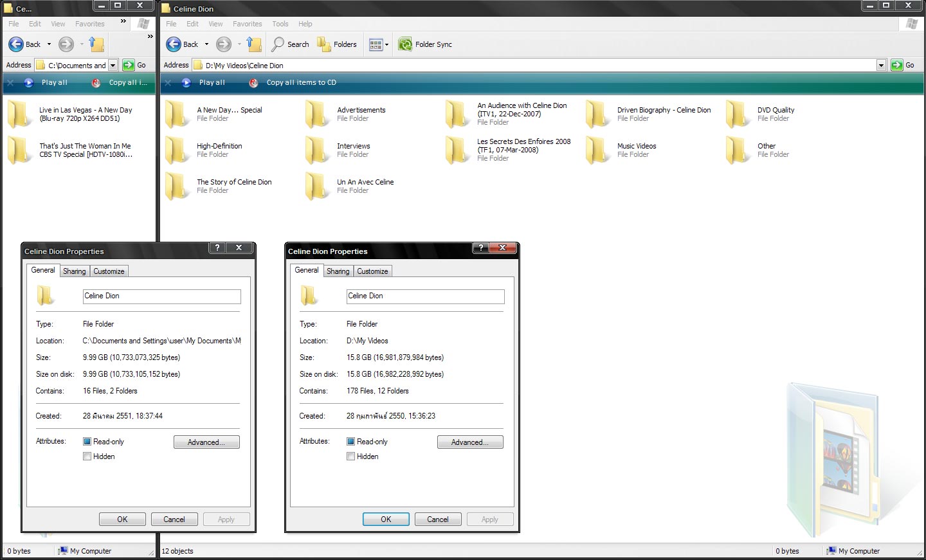The height and width of the screenshot is (560, 926).
Task: Play all in D:\My Videos window
Action: tap(204, 82)
